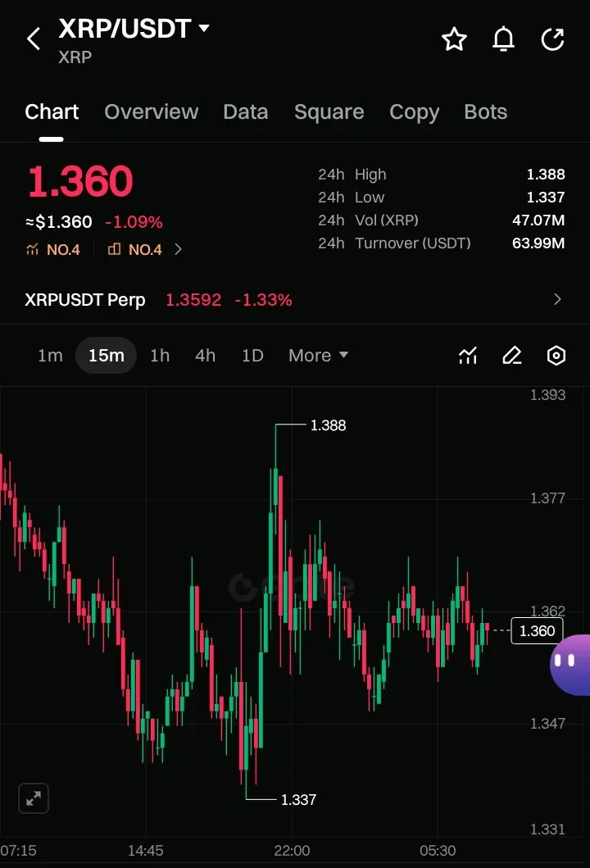Image resolution: width=590 pixels, height=868 pixels.
Task: Open the Copy tab
Action: pos(414,111)
